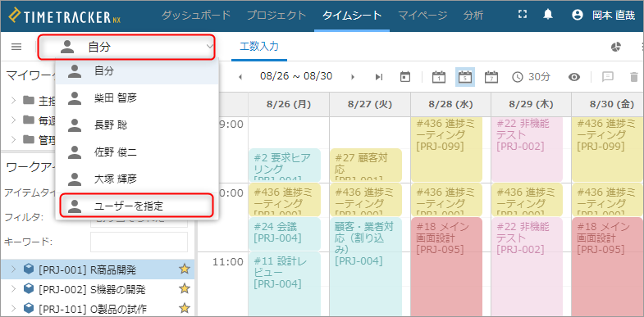Expand the first folder starting 主担

click(13, 100)
